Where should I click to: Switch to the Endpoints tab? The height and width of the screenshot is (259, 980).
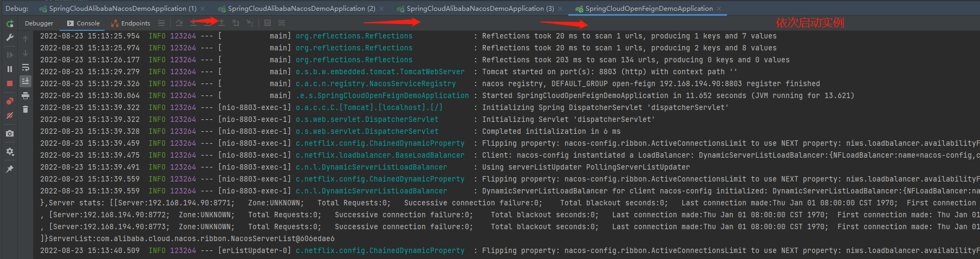[x=131, y=23]
